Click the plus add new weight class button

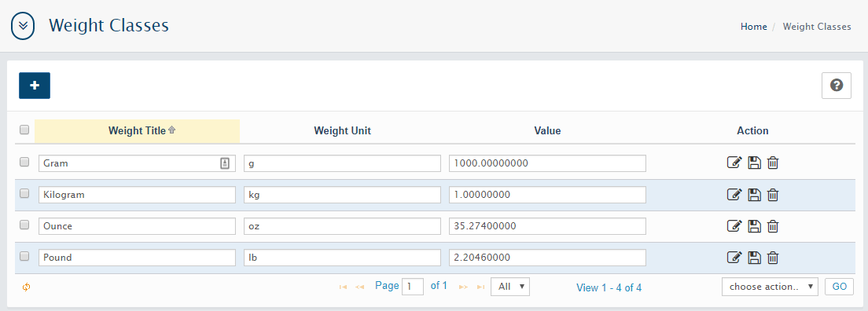tap(35, 86)
